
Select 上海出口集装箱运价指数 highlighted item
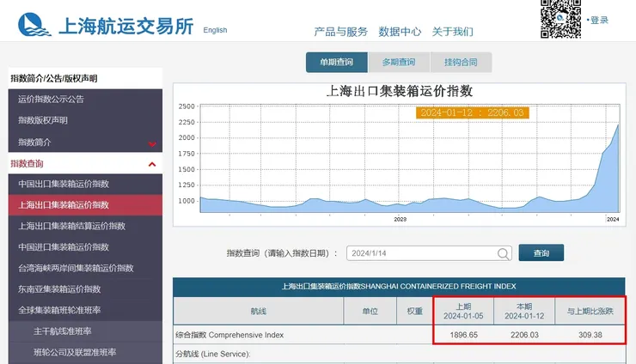pos(85,204)
